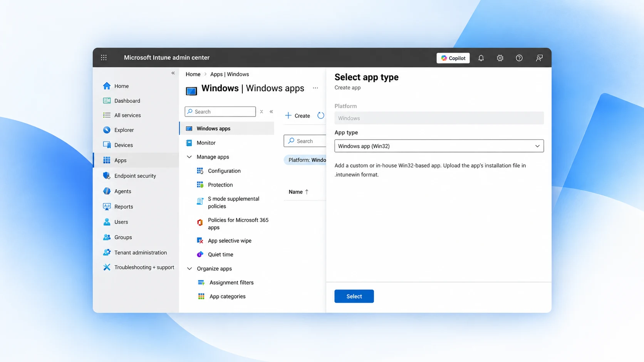The height and width of the screenshot is (362, 644).
Task: Focus the blade menu Search field
Action: point(220,112)
